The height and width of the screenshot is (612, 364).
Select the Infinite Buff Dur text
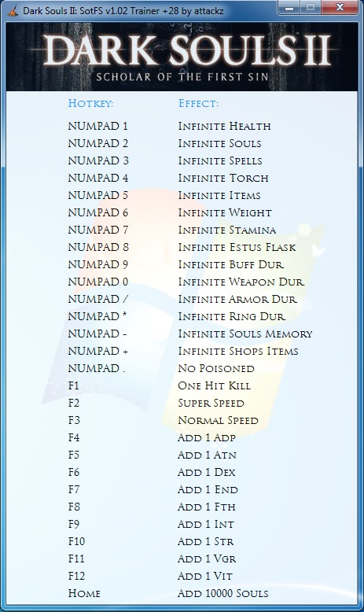click(x=230, y=264)
